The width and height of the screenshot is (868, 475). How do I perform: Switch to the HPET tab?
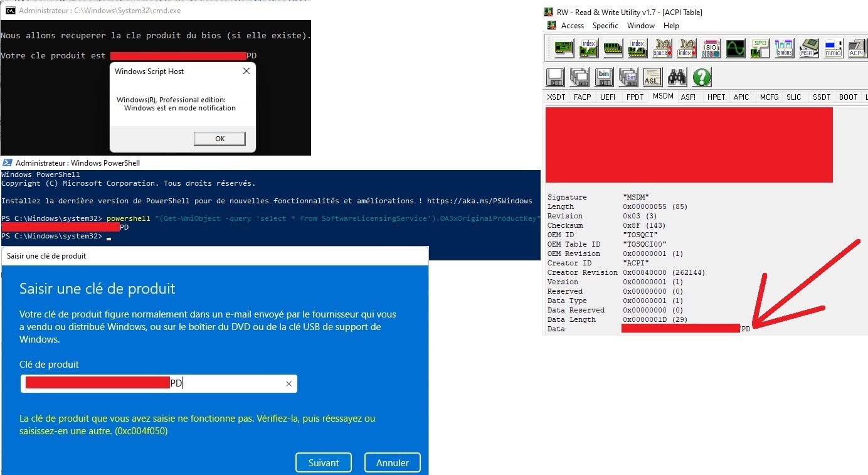(716, 97)
